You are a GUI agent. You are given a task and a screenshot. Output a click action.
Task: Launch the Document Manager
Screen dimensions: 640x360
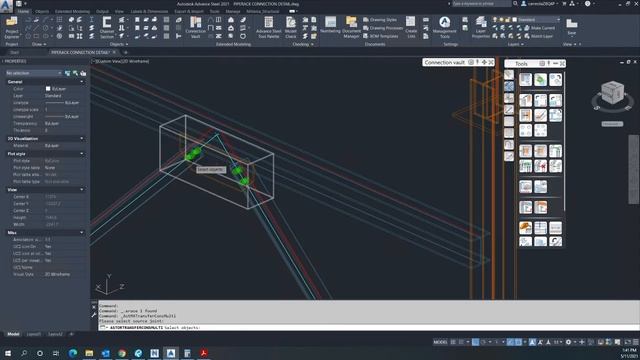click(x=351, y=27)
